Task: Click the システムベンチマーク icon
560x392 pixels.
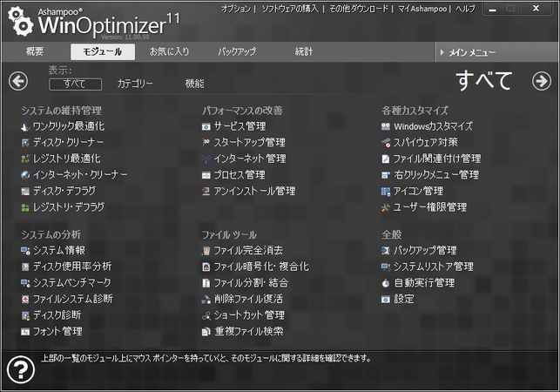Action: click(25, 283)
